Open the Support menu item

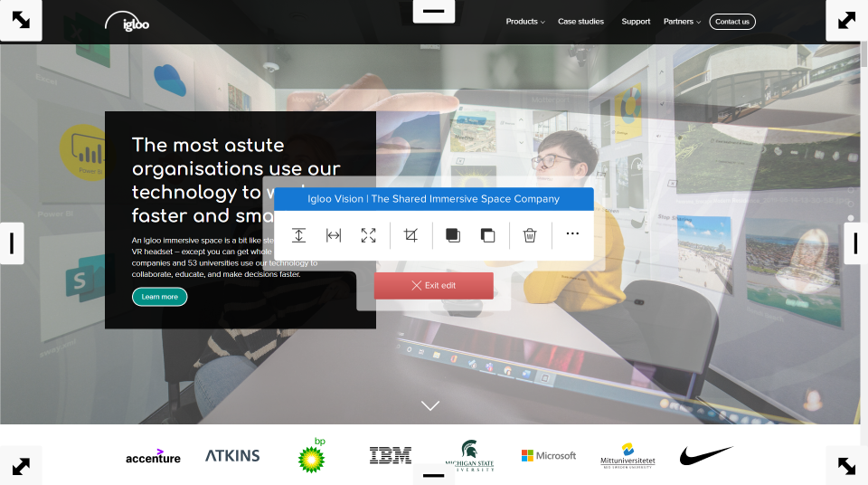click(636, 22)
